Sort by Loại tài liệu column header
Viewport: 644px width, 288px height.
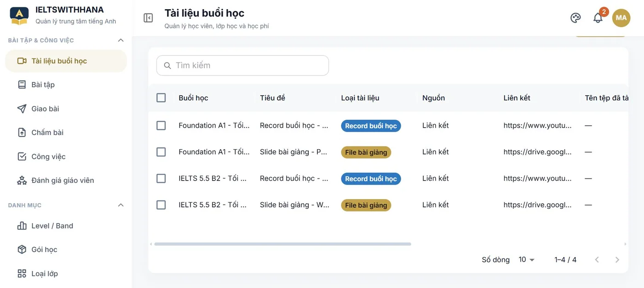click(x=360, y=98)
